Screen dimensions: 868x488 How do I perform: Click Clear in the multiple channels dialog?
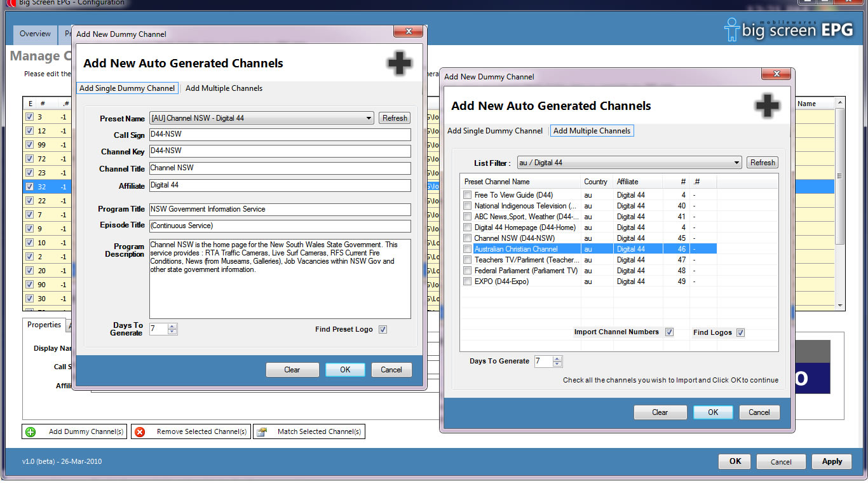coord(660,412)
